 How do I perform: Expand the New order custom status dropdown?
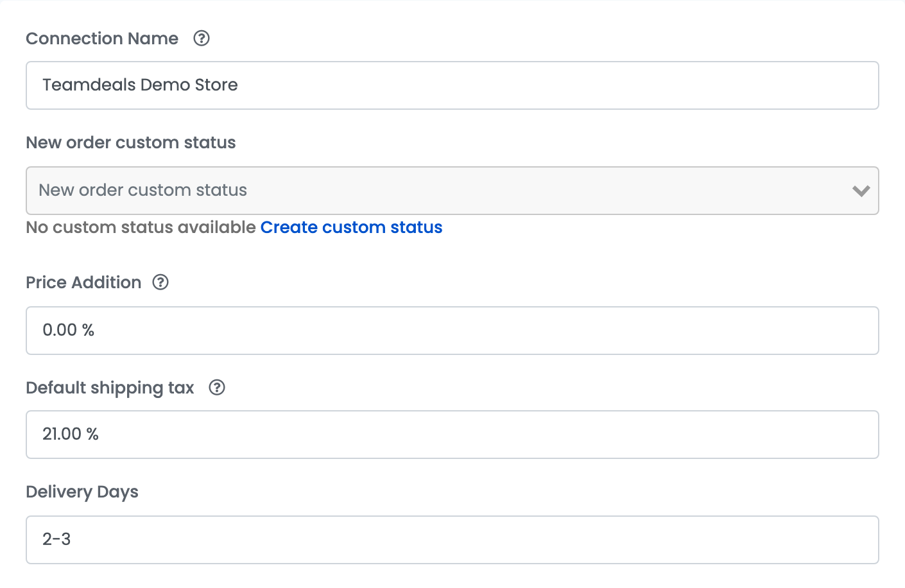(x=452, y=191)
